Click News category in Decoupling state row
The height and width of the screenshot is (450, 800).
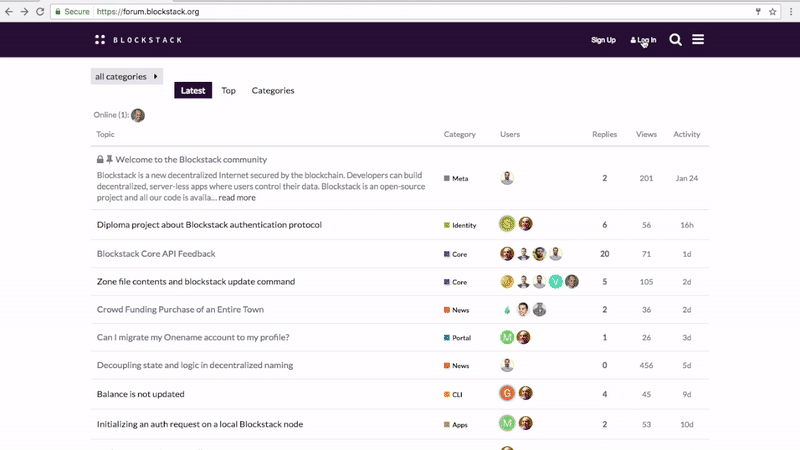pos(456,366)
